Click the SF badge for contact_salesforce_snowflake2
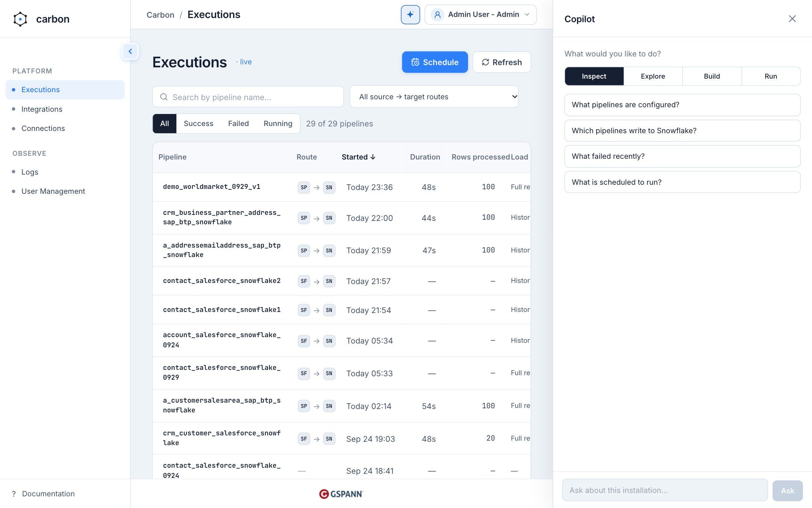This screenshot has height=508, width=812. pos(304,281)
